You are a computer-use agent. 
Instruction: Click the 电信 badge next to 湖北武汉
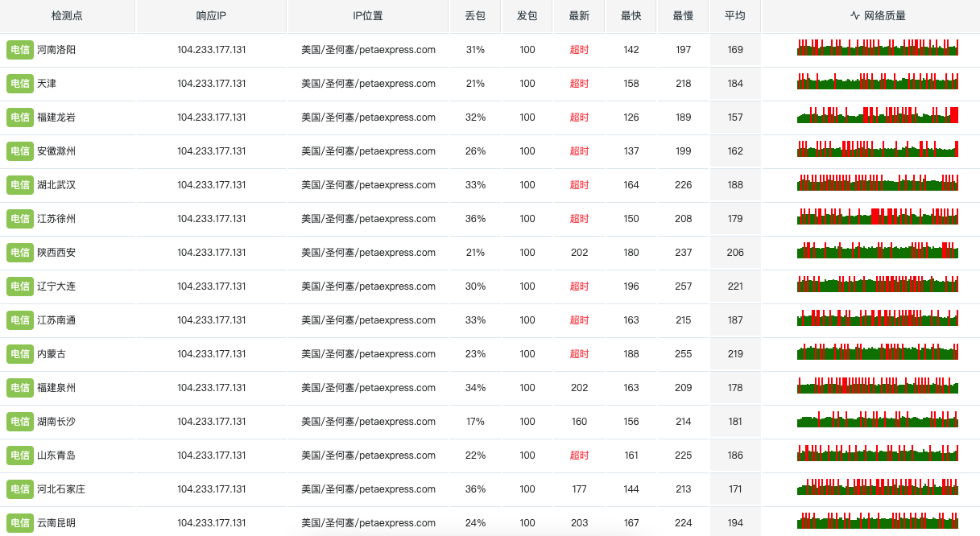[20, 185]
